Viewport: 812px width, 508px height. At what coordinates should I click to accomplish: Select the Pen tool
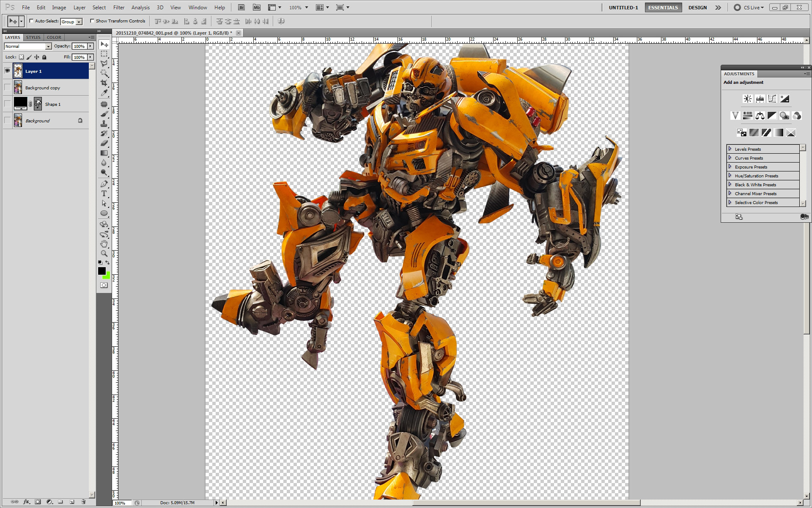pyautogui.click(x=104, y=184)
